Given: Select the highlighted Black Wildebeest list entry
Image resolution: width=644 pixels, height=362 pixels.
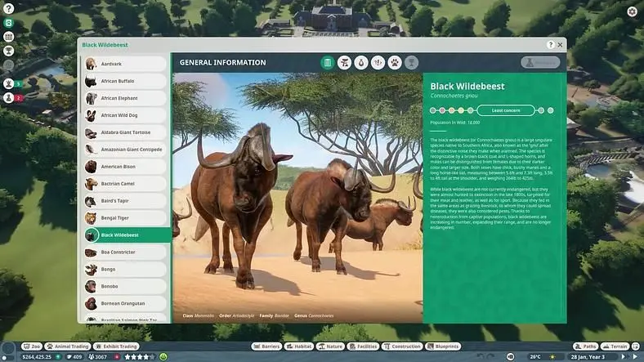Looking at the screenshot, I should pyautogui.click(x=127, y=235).
